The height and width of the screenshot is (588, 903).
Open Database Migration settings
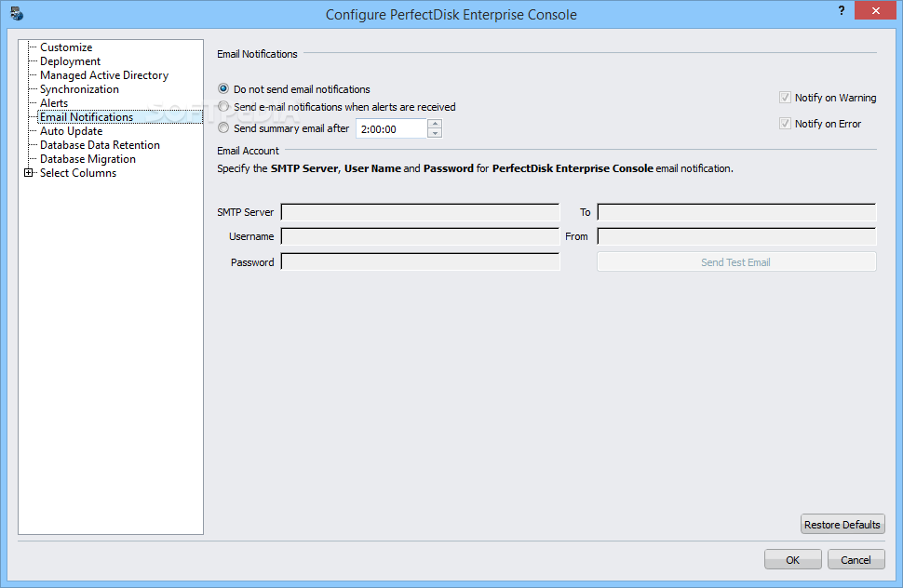coord(88,159)
